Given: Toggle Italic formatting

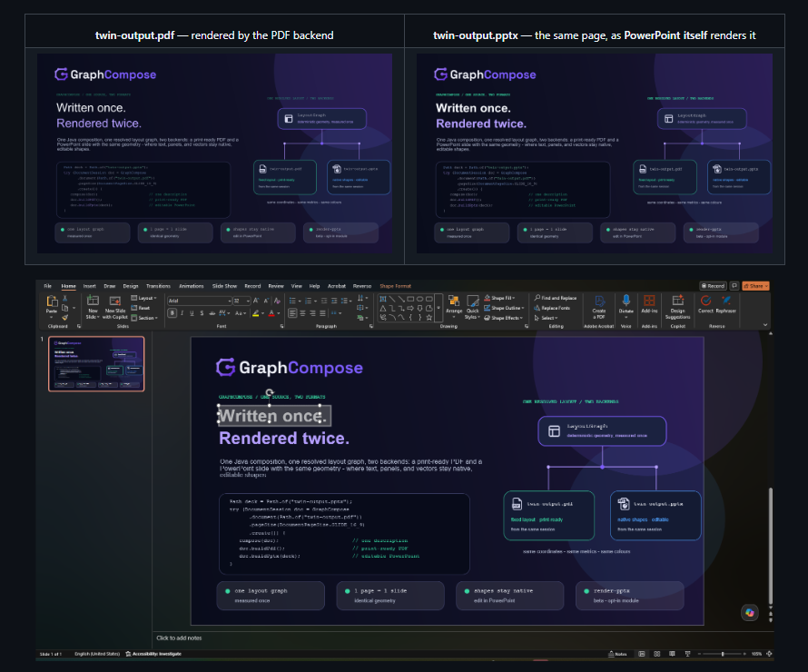Looking at the screenshot, I should tap(182, 312).
